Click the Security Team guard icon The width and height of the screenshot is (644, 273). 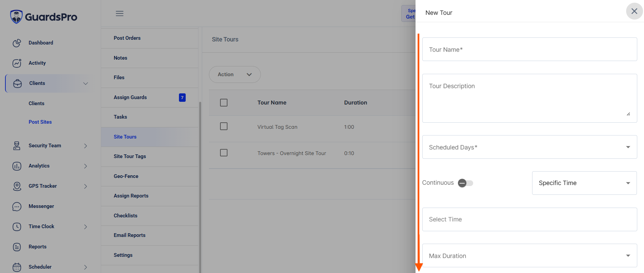(17, 146)
